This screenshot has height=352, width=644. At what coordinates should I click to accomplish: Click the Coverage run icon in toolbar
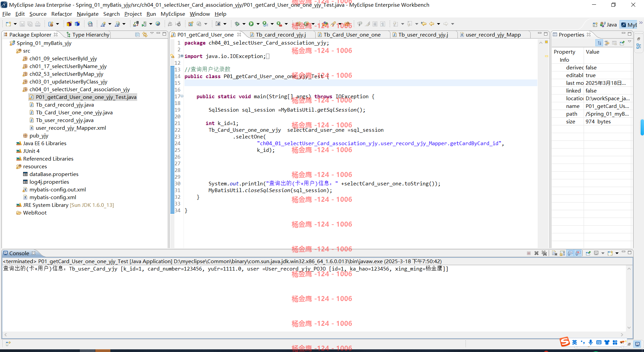265,24
